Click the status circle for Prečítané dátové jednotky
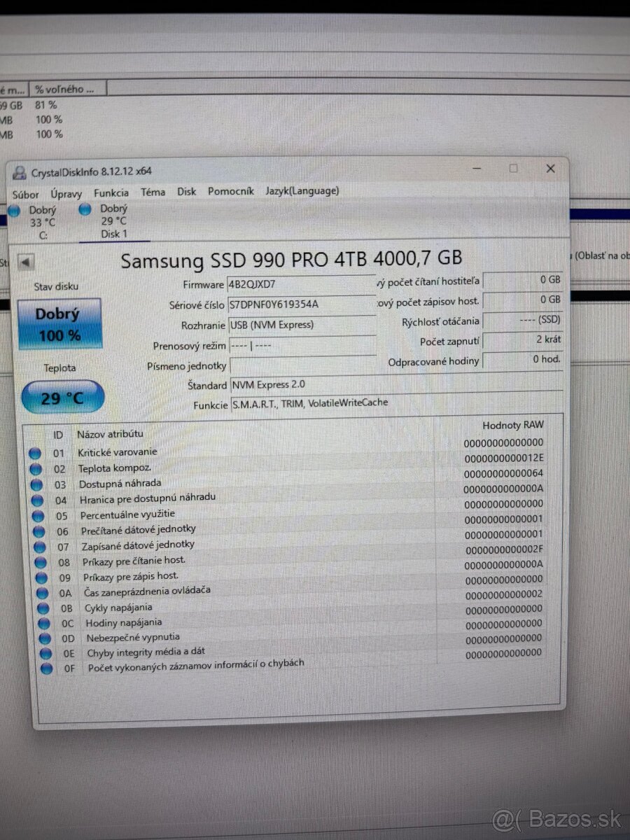Screen dimensions: 630x840 (x=39, y=532)
